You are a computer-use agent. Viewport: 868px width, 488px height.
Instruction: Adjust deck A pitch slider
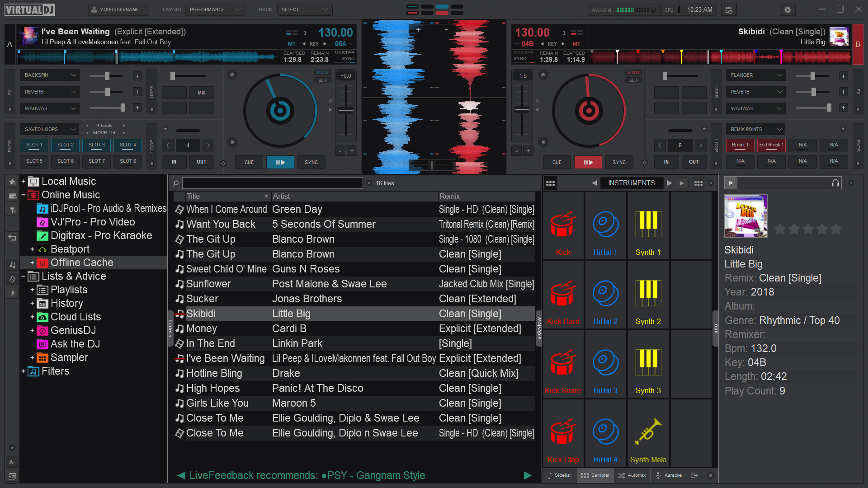point(346,110)
